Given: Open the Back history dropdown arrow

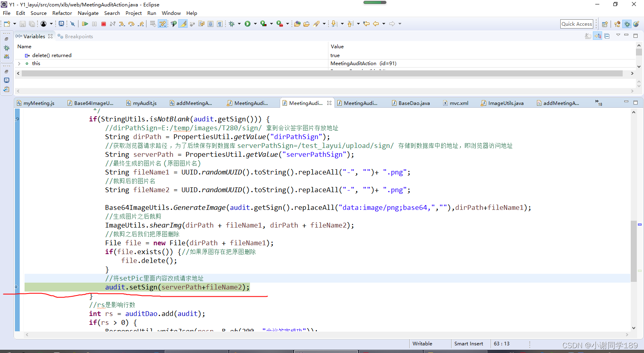Looking at the screenshot, I should 384,24.
